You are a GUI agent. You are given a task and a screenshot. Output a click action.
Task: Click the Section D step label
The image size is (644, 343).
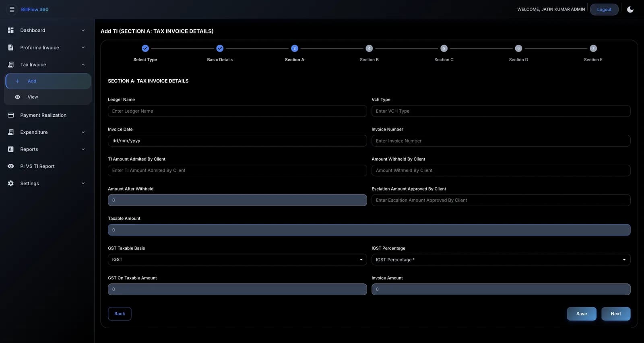tap(518, 60)
